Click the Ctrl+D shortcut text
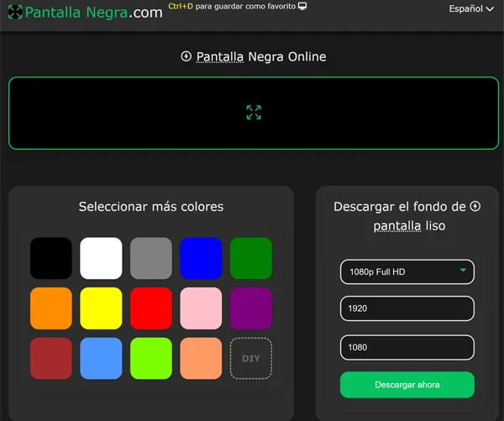The width and height of the screenshot is (504, 421). [x=181, y=6]
